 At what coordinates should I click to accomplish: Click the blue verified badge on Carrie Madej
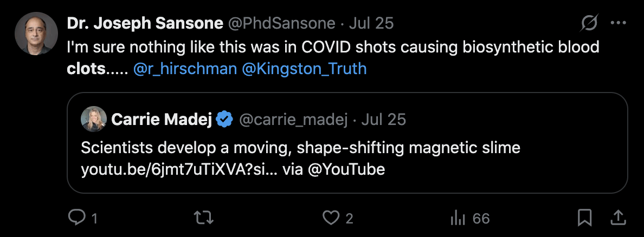pyautogui.click(x=224, y=119)
